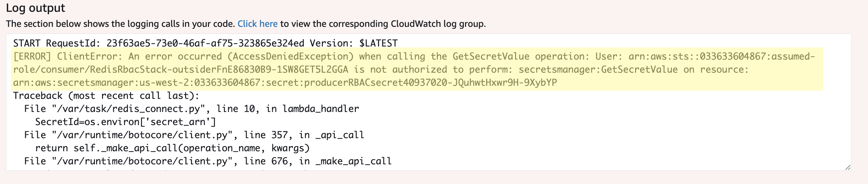868x184 pixels.
Task: Click the secretsmanager:GetSecretValue permission text
Action: [598, 69]
